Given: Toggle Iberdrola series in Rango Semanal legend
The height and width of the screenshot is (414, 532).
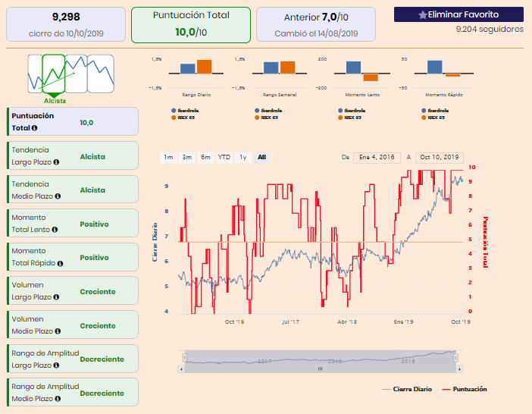Looking at the screenshot, I should [268, 111].
